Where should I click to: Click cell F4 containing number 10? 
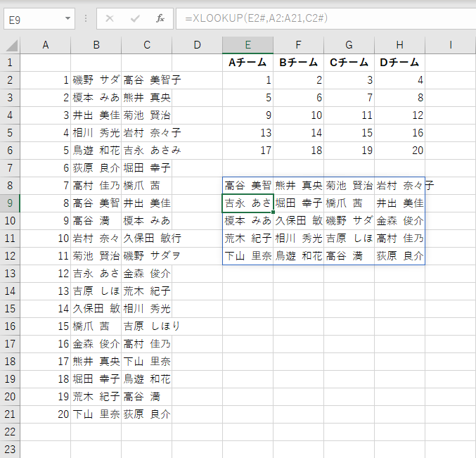(x=298, y=115)
